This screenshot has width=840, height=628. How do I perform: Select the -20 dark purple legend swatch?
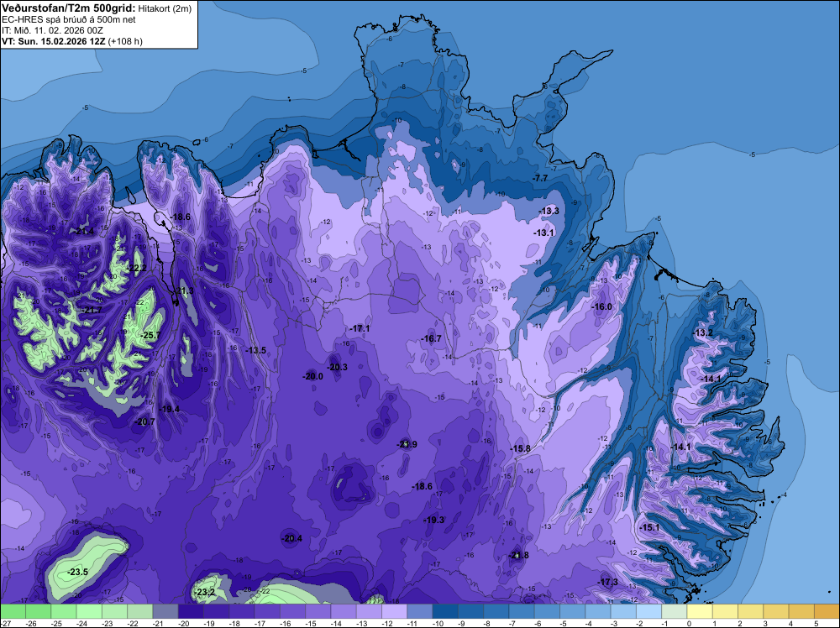(191, 611)
